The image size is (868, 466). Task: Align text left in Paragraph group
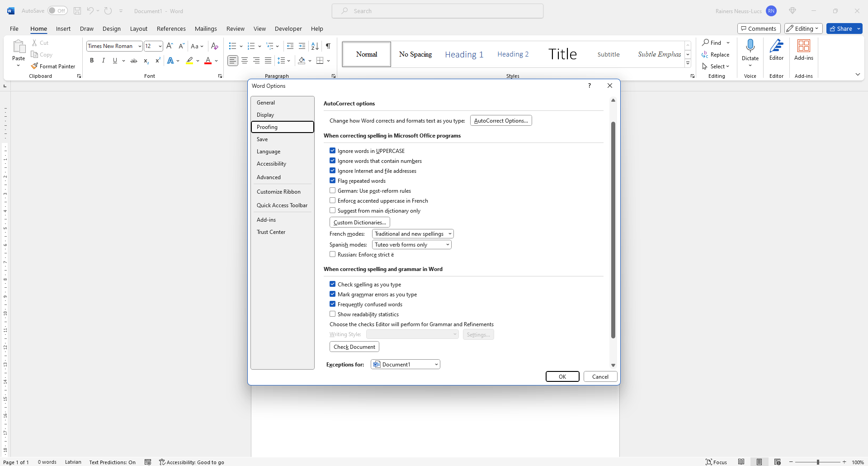coord(233,61)
